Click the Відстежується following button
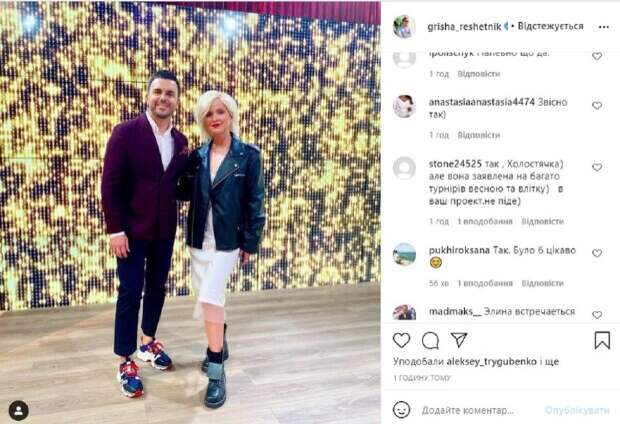Image resolution: width=620 pixels, height=424 pixels. point(550,26)
